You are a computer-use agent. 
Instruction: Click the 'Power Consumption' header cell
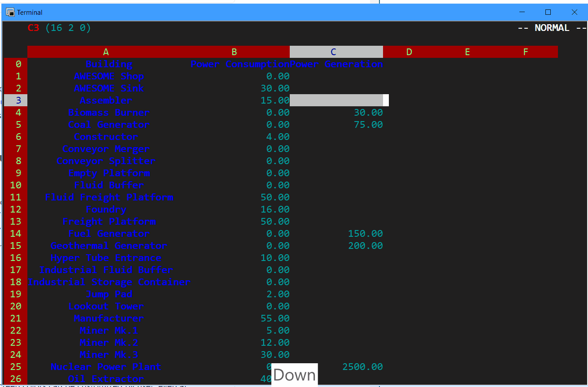point(240,64)
